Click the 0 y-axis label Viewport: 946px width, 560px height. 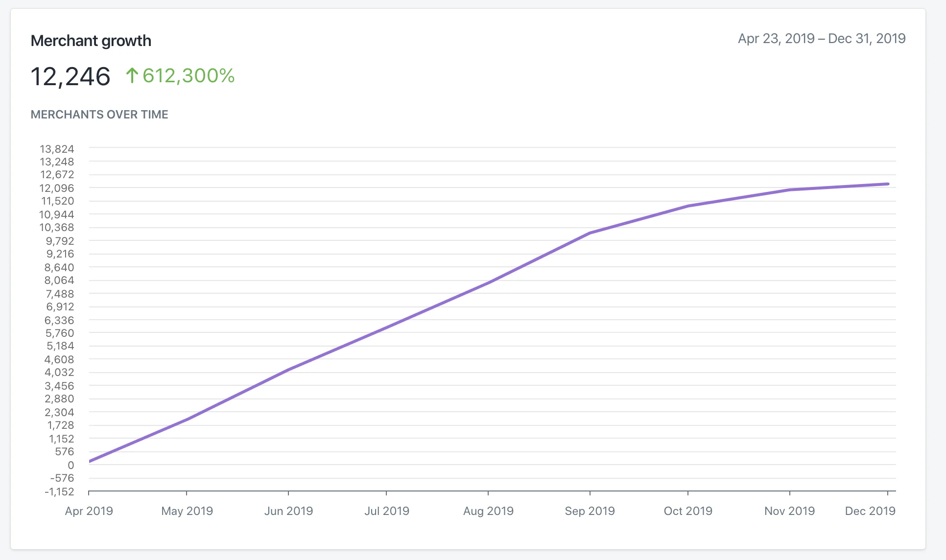point(71,465)
